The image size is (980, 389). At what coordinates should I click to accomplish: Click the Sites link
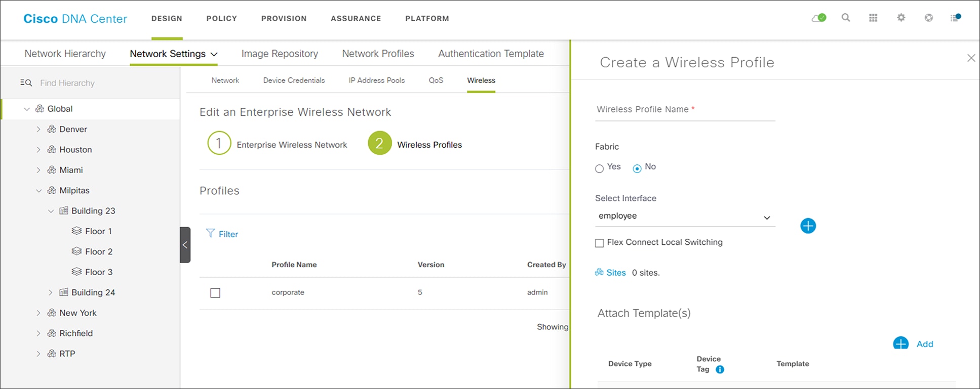(x=616, y=273)
